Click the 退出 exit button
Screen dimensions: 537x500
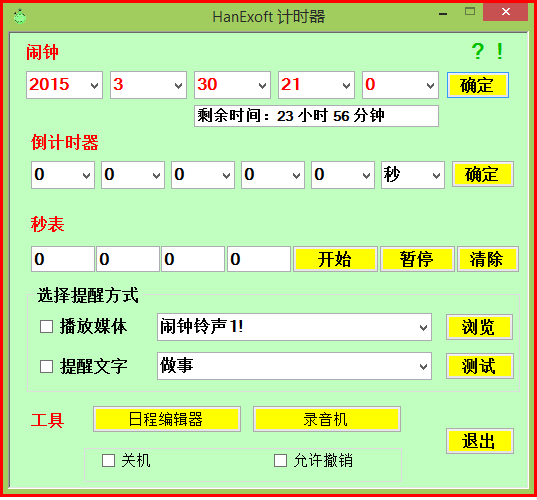pyautogui.click(x=479, y=441)
